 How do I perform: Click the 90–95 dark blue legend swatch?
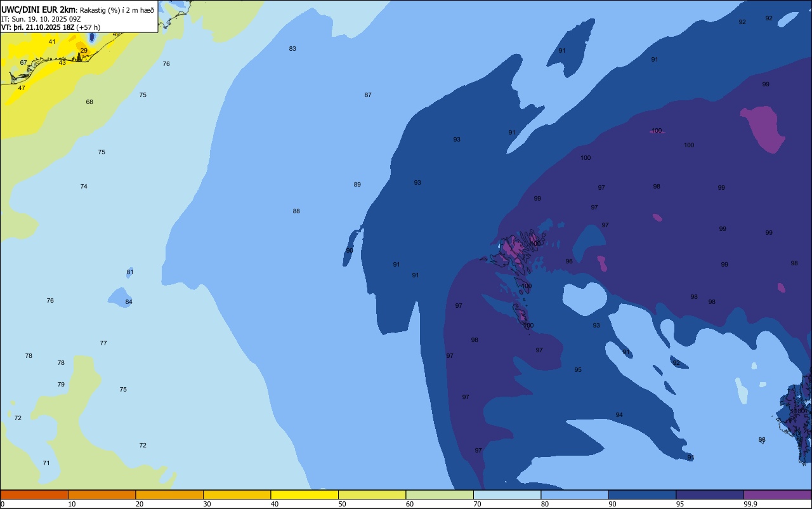642,494
